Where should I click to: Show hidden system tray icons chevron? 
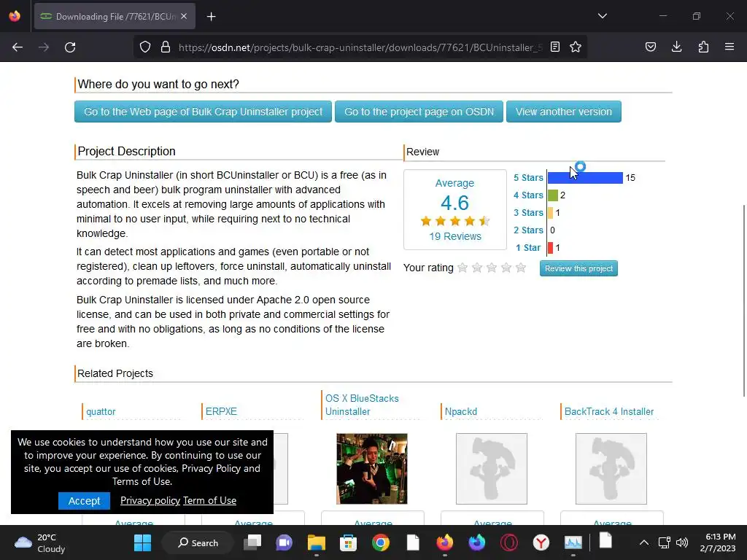point(643,542)
